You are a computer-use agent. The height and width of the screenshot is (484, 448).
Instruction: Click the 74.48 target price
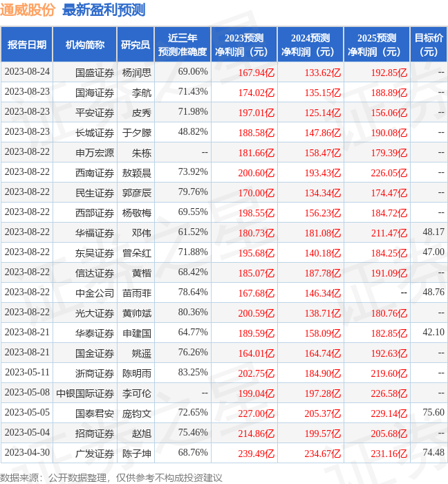(433, 452)
